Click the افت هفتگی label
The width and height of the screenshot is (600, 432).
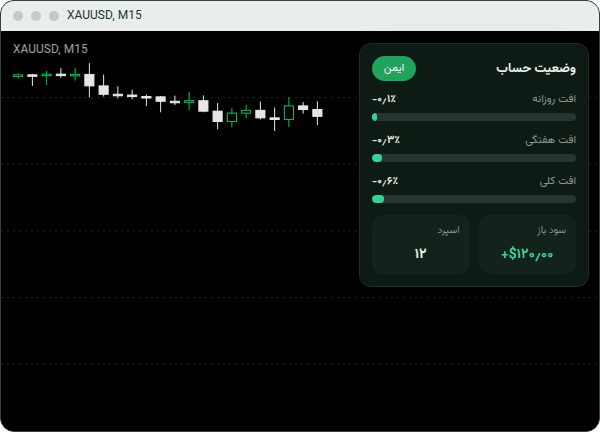[x=550, y=140]
